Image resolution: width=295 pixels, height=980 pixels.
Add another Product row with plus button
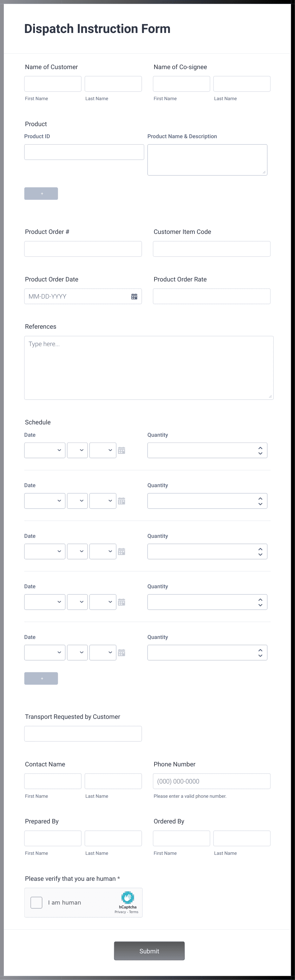coord(41,194)
